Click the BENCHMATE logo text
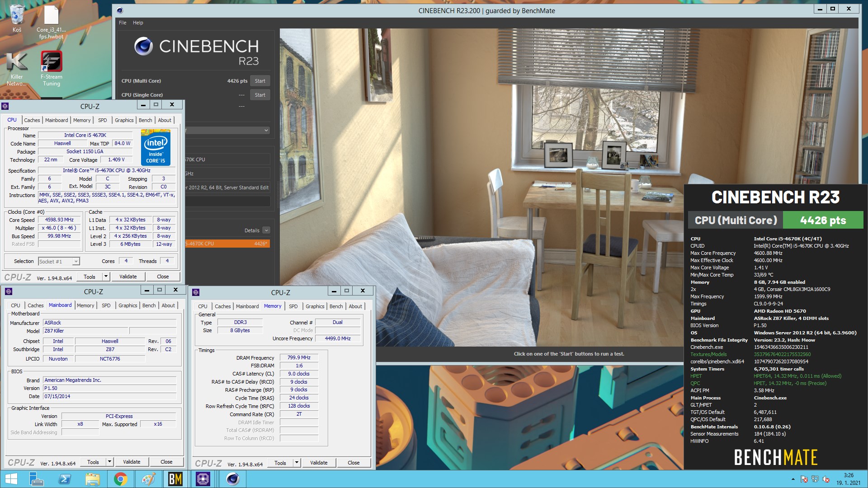The width and height of the screenshot is (868, 488). (x=775, y=457)
